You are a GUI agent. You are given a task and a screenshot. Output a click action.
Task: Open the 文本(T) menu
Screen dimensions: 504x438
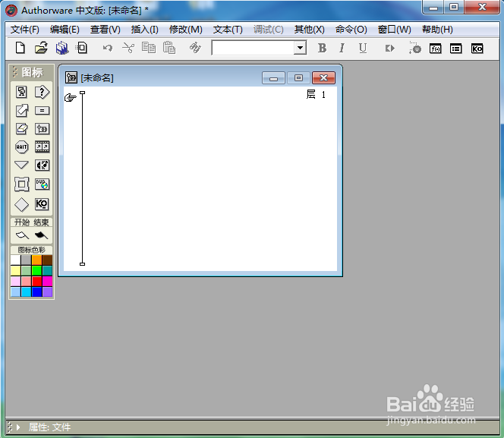click(x=228, y=30)
